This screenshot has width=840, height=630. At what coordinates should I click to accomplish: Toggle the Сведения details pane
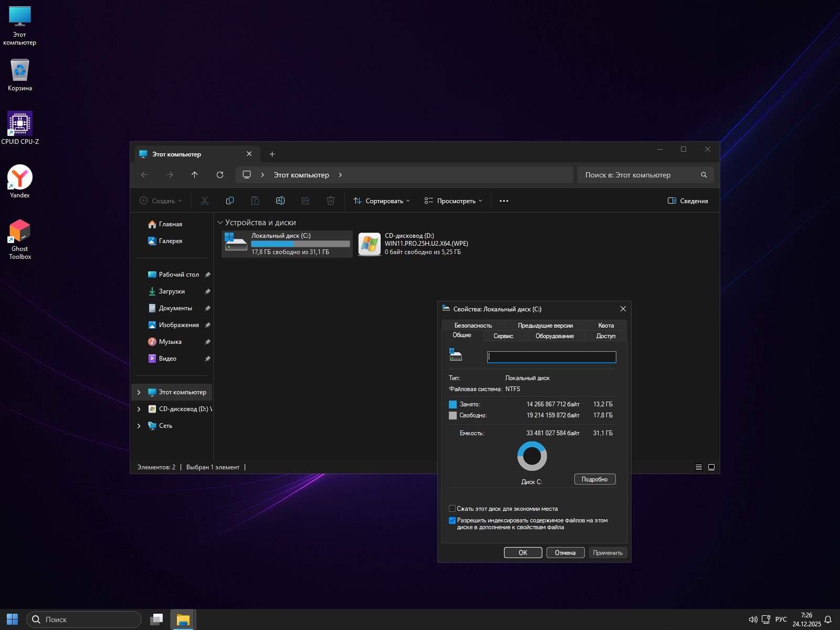pyautogui.click(x=687, y=201)
